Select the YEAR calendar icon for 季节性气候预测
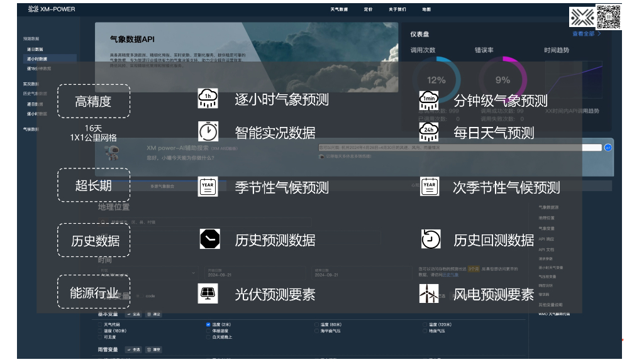 [209, 187]
